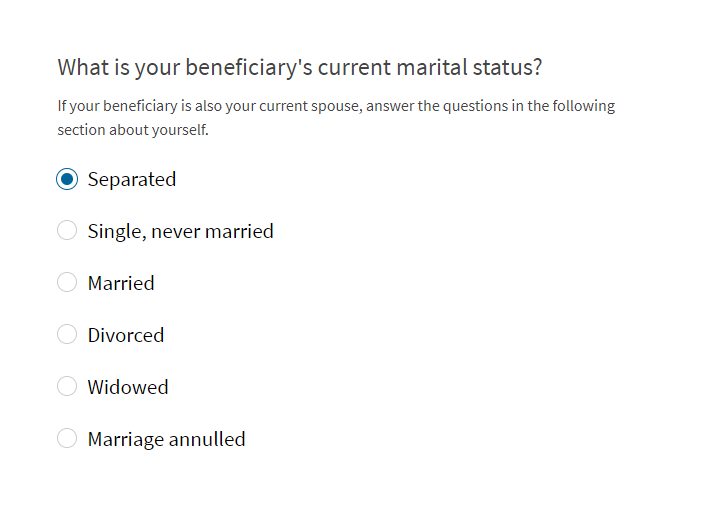The image size is (703, 506).
Task: Check the Marriage annulled radio button
Action: 67,438
